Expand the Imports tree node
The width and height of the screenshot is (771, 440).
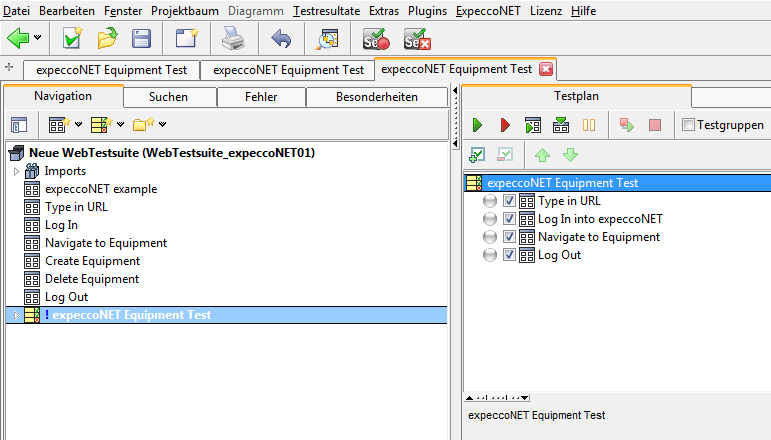click(16, 171)
